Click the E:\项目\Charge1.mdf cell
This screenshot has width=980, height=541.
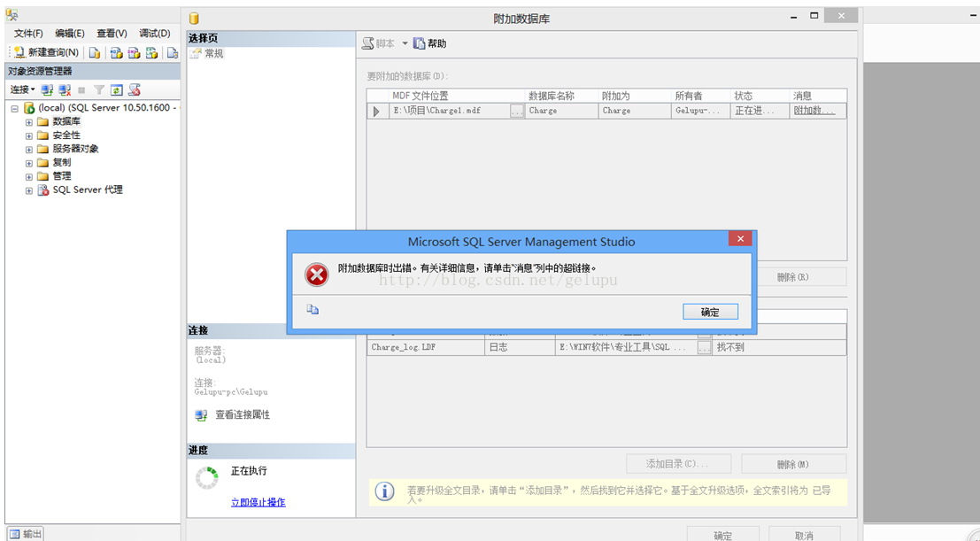(449, 111)
